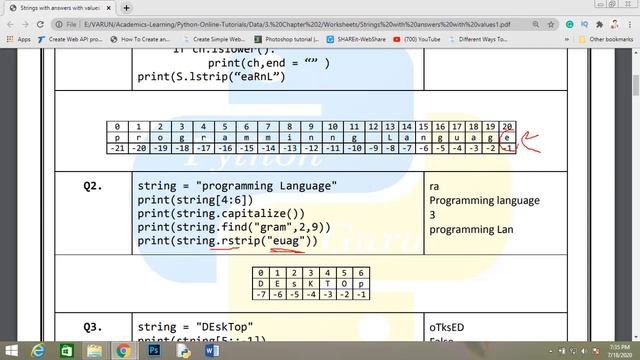The width and height of the screenshot is (640, 360).
Task: Open the Create Simple Web bookmark
Action: click(x=214, y=39)
